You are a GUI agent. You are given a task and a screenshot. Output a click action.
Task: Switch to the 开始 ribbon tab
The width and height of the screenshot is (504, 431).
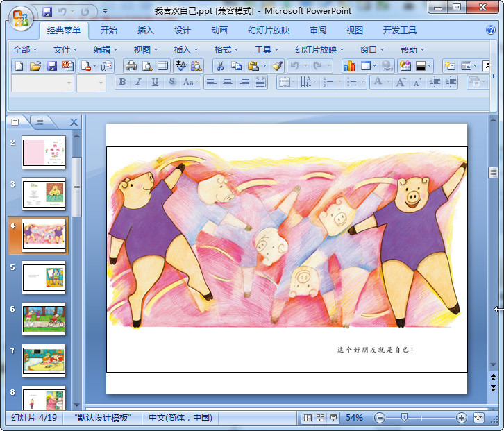108,31
